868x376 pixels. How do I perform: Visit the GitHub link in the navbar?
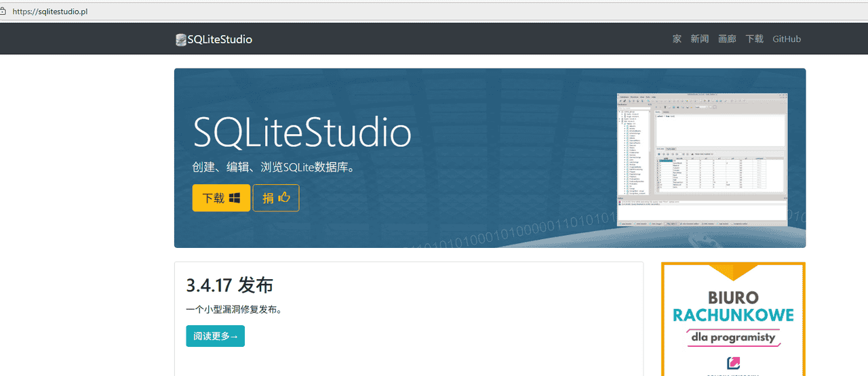(787, 39)
